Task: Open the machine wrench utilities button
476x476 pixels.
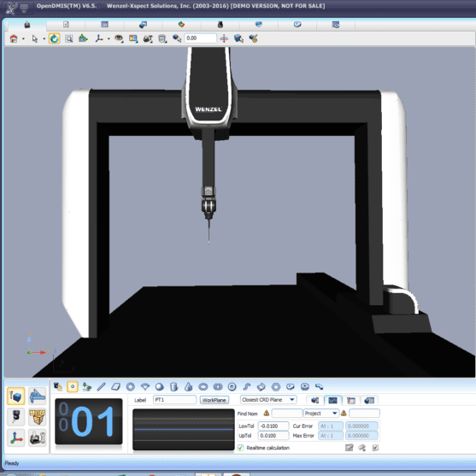Action: 38,438
